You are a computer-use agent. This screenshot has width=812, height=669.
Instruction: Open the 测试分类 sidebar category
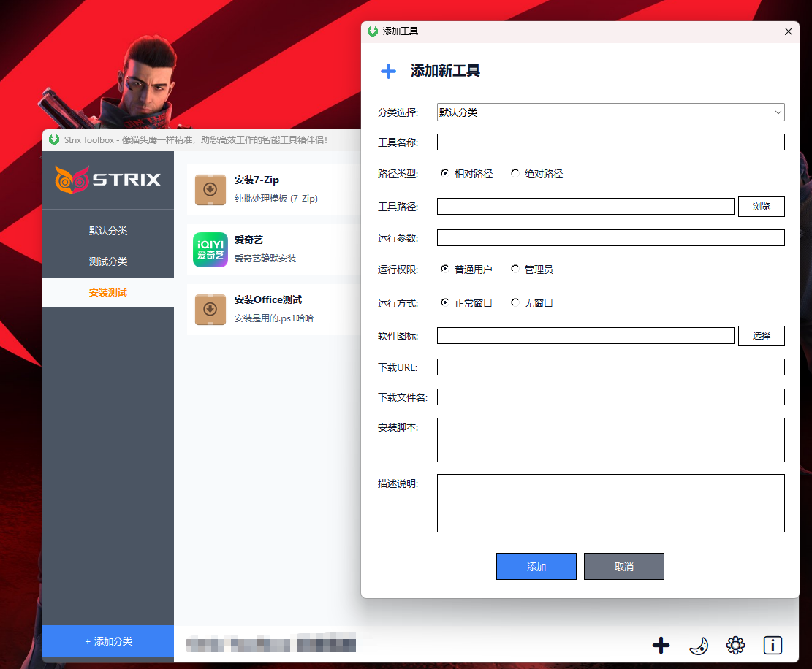coord(108,261)
